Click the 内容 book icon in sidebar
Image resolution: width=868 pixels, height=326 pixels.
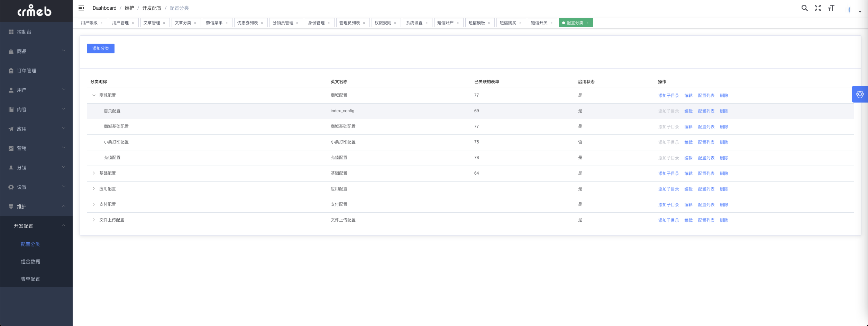(11, 109)
